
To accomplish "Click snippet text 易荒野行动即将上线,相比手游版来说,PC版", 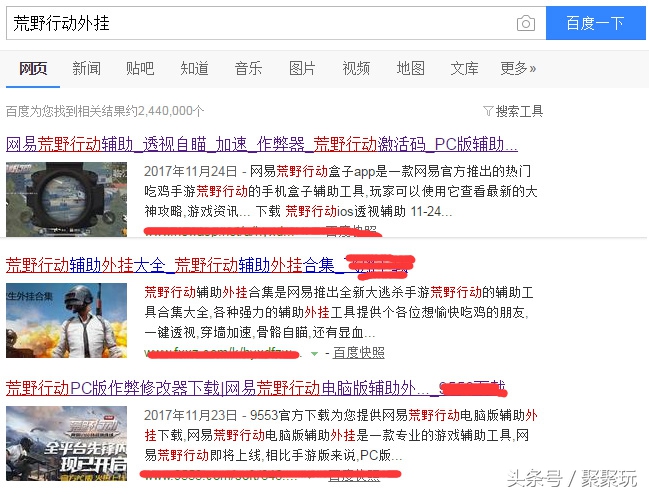I will [273, 455].
